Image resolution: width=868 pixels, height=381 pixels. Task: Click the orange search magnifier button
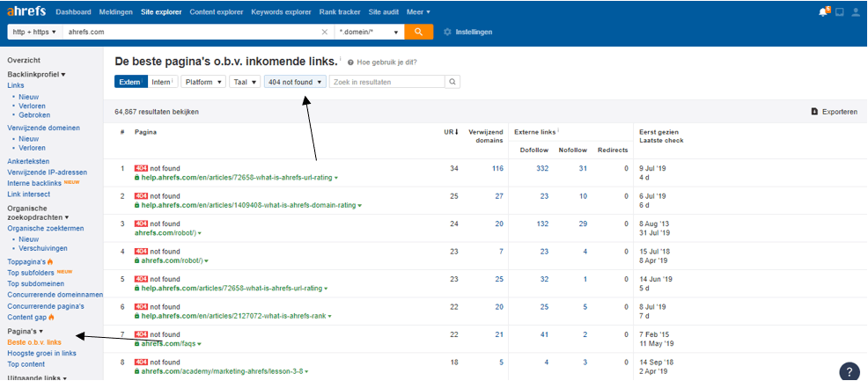pos(418,32)
